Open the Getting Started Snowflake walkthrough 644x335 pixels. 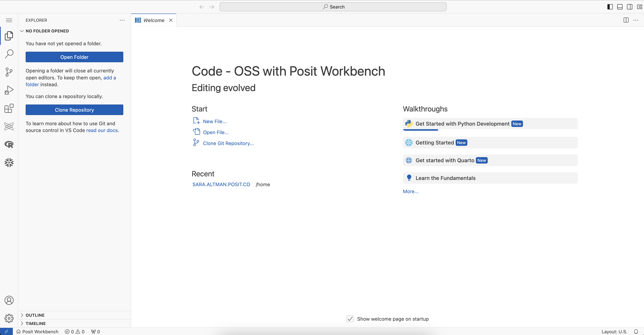[490, 143]
